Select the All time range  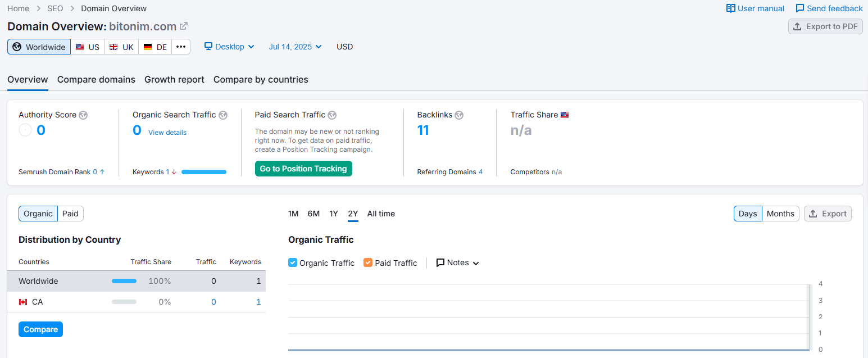pos(381,214)
